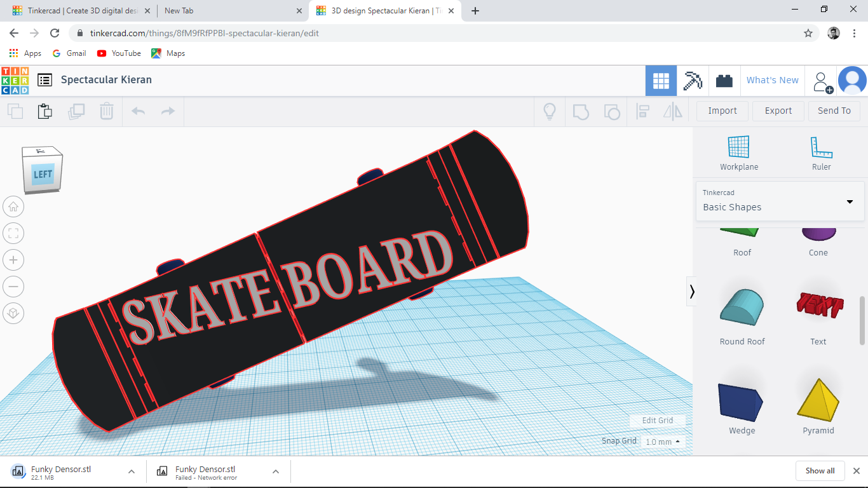Screen dimensions: 868x488
Task: Click the tinkercad.com address bar
Action: tap(432, 33)
